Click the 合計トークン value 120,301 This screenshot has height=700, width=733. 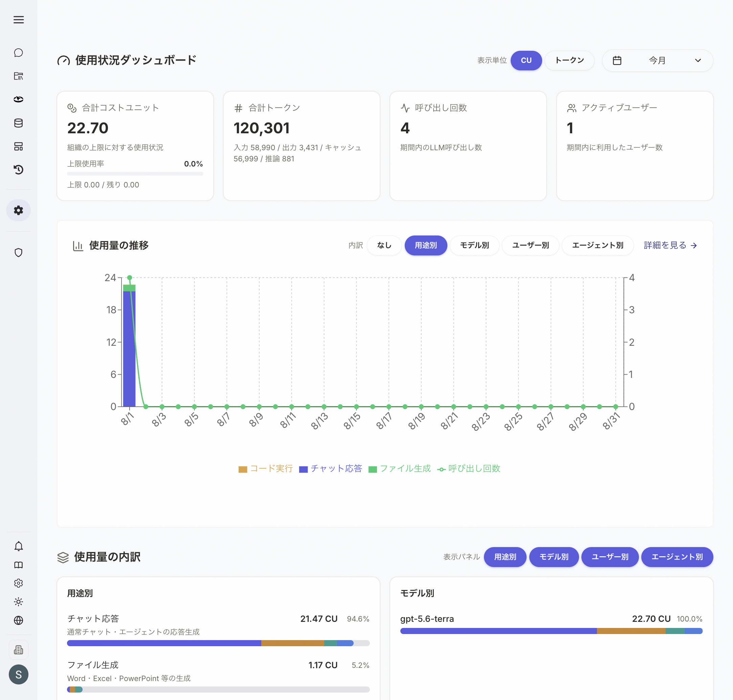(262, 128)
